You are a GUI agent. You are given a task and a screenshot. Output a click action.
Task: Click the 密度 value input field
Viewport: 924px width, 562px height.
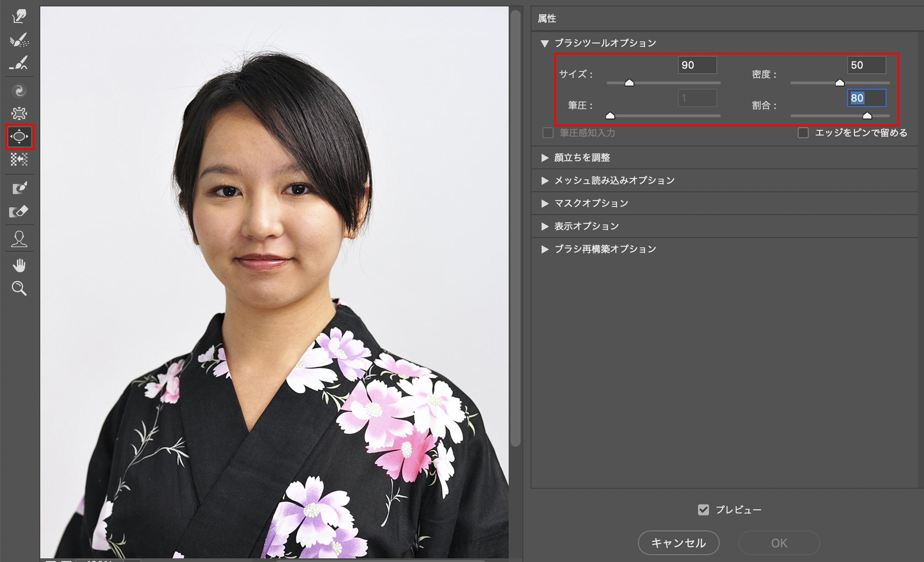tap(866, 65)
